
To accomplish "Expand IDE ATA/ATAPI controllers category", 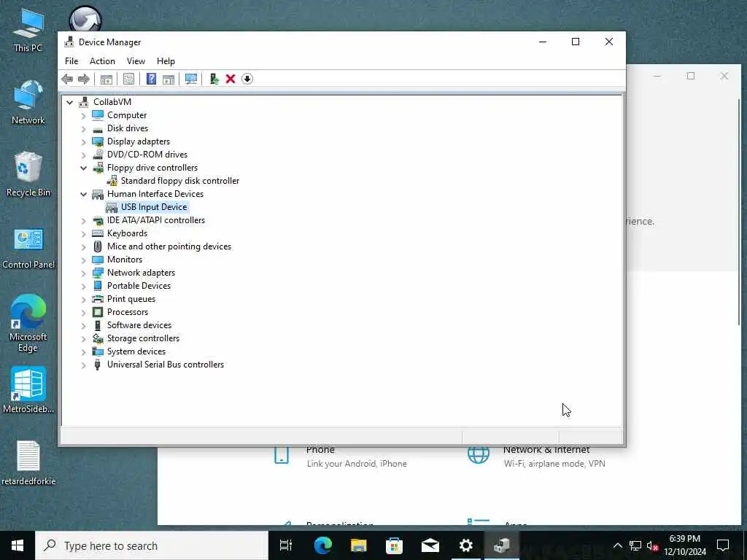I will (x=84, y=220).
